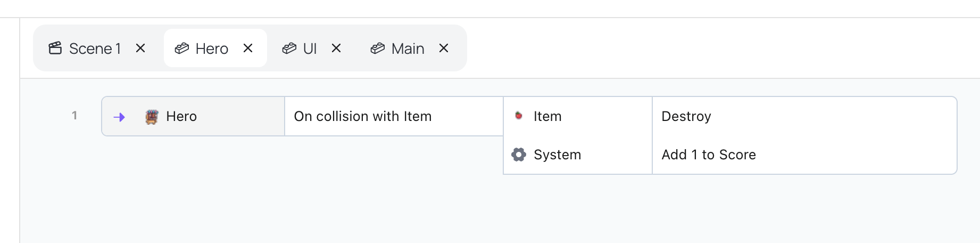Switch to the UI tab
980x243 pixels.
tap(310, 48)
